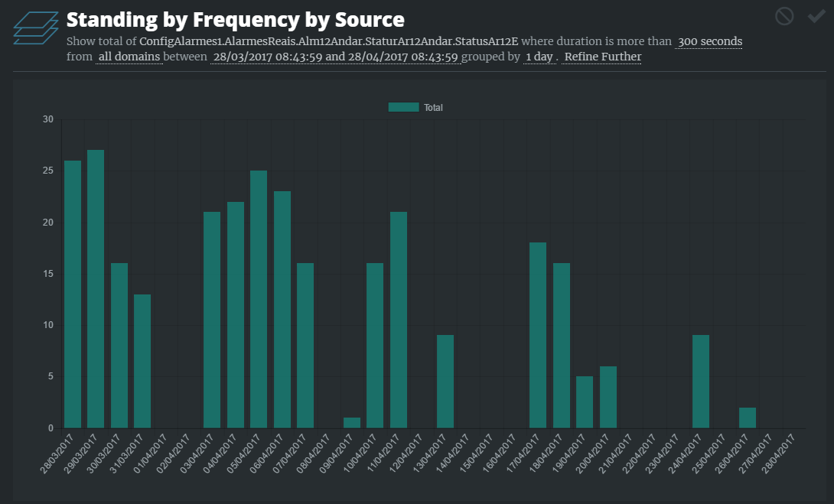834x504 pixels.
Task: Click the tiny bar for 09/04/2017
Action: (x=352, y=423)
